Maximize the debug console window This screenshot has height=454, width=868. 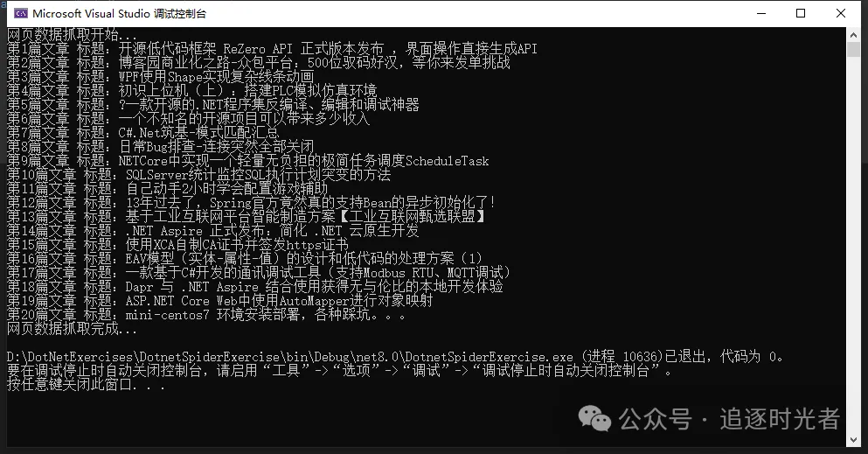(x=801, y=13)
